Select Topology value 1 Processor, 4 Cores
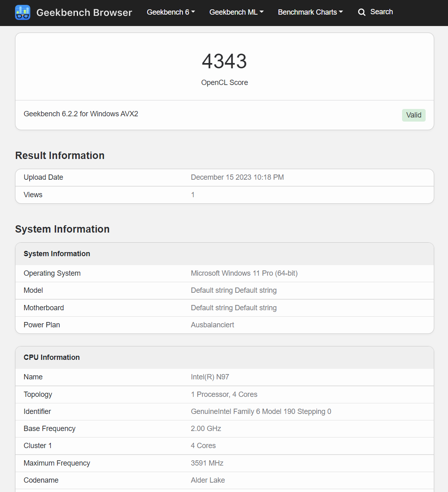Screen dimensions: 448x492 tap(224, 394)
